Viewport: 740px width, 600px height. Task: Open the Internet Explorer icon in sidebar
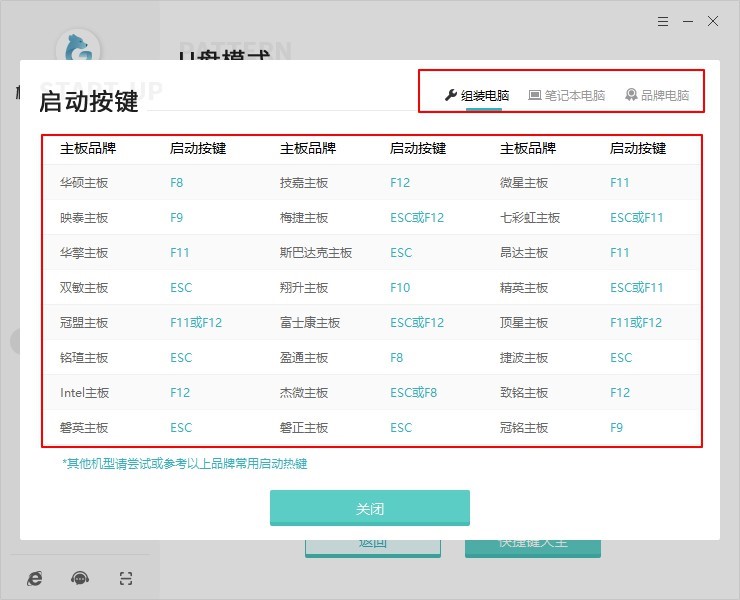[35, 578]
